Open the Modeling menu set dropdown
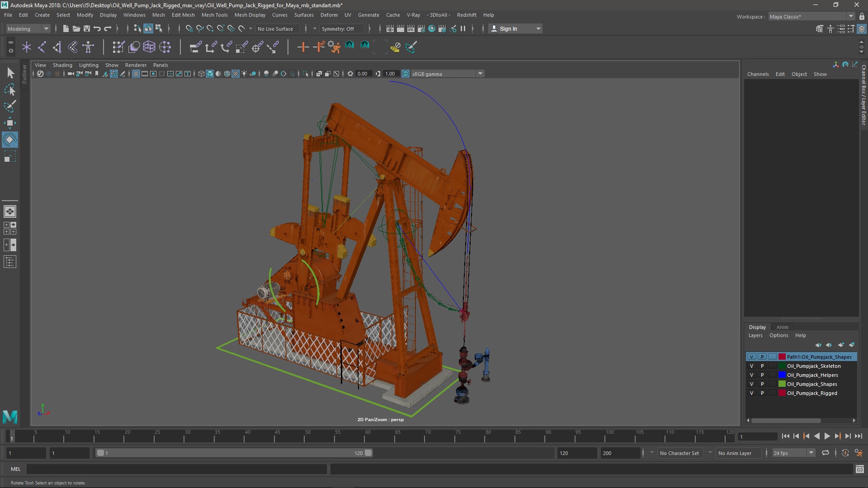 point(28,28)
